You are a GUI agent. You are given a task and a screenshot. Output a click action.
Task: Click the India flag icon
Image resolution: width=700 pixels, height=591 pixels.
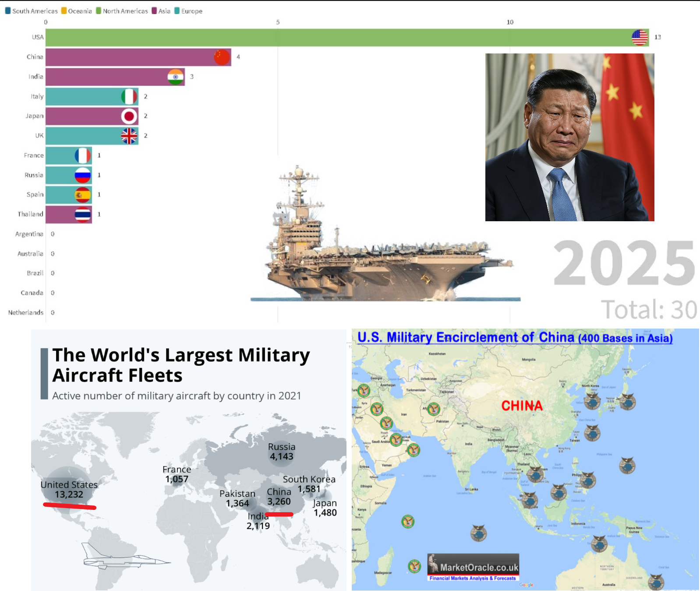176,77
